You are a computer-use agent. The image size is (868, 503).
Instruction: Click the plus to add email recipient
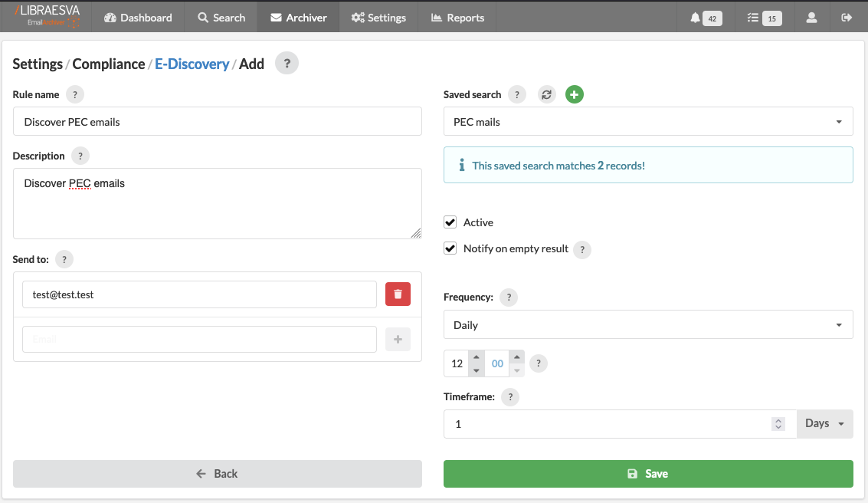click(x=398, y=339)
